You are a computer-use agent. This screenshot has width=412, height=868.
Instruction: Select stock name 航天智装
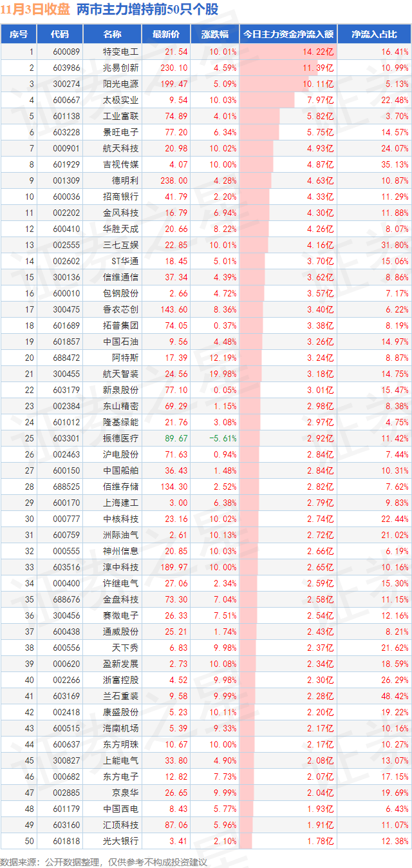121,374
